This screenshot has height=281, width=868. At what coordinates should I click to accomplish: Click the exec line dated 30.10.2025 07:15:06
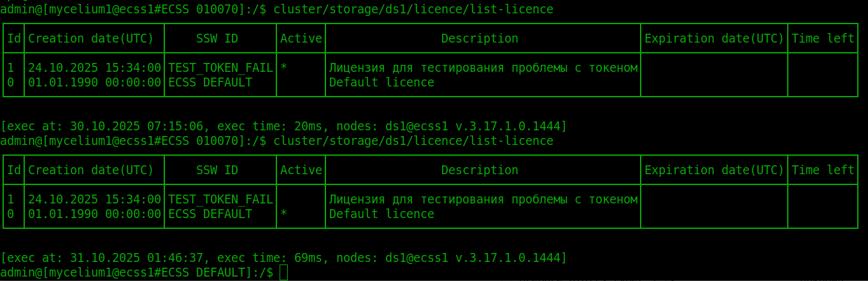pos(283,127)
